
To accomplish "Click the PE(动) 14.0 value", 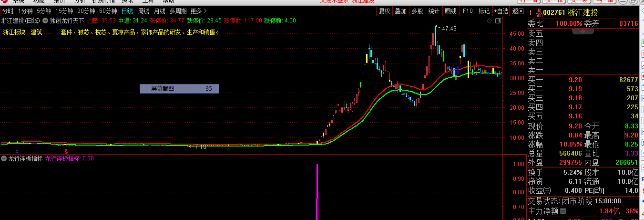I will pyautogui.click(x=632, y=191).
